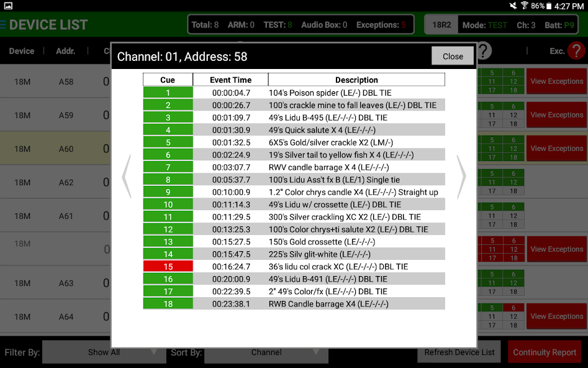Image resolution: width=588 pixels, height=368 pixels.
Task: Tap the red Exceptions help question mark
Action: (x=576, y=51)
